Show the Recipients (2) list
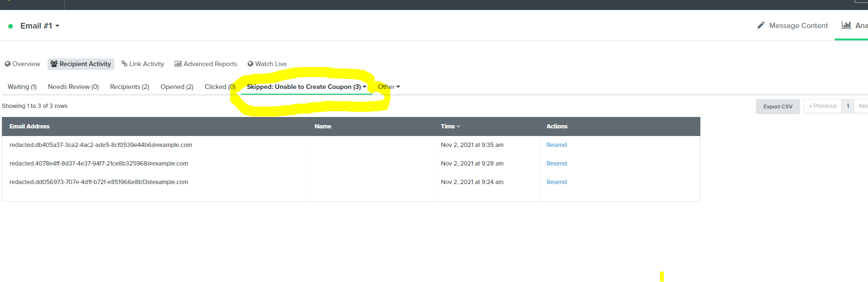This screenshot has height=282, width=868. [130, 87]
